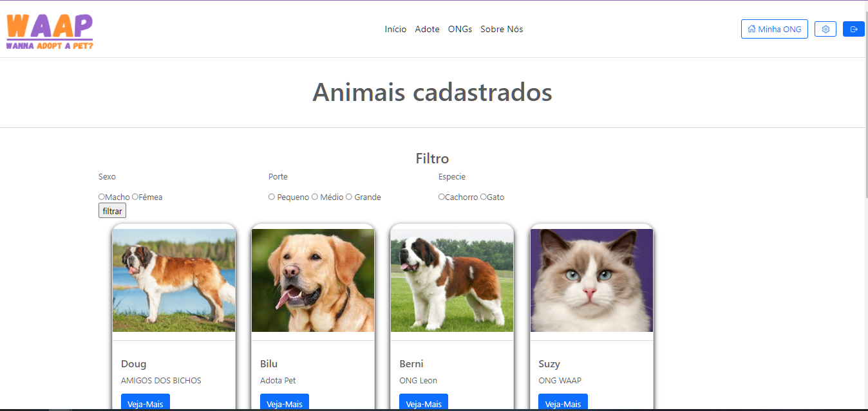The width and height of the screenshot is (868, 411).
Task: Select Pequeno size filter
Action: [272, 197]
